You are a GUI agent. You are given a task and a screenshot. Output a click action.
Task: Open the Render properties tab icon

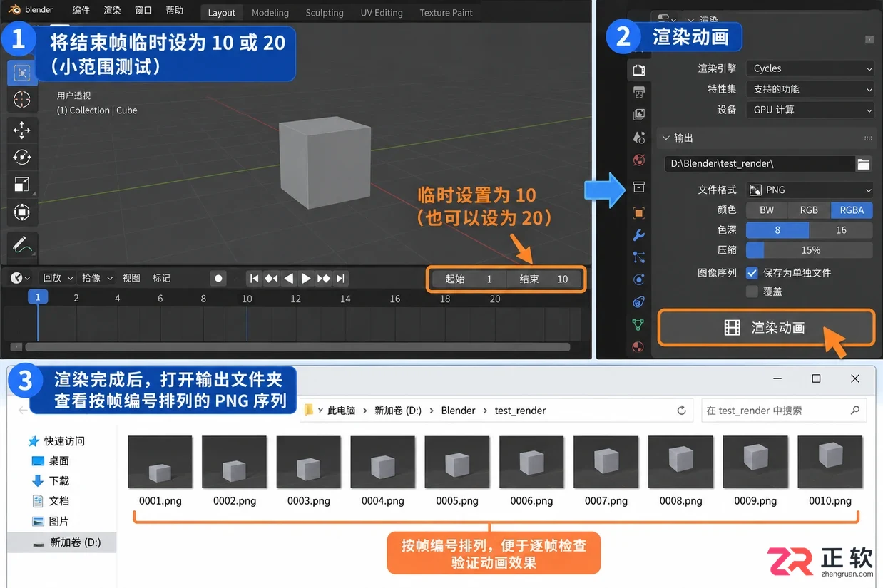click(x=638, y=70)
